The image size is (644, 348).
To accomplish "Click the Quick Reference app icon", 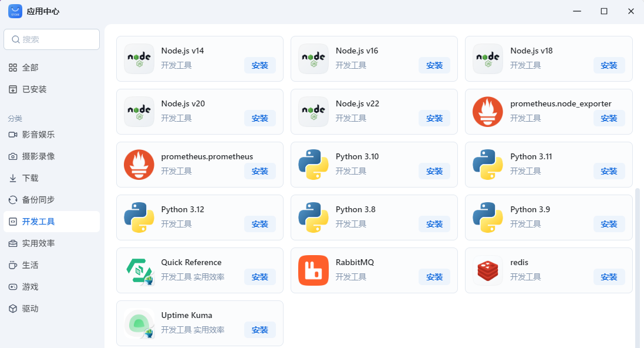I will (x=139, y=270).
